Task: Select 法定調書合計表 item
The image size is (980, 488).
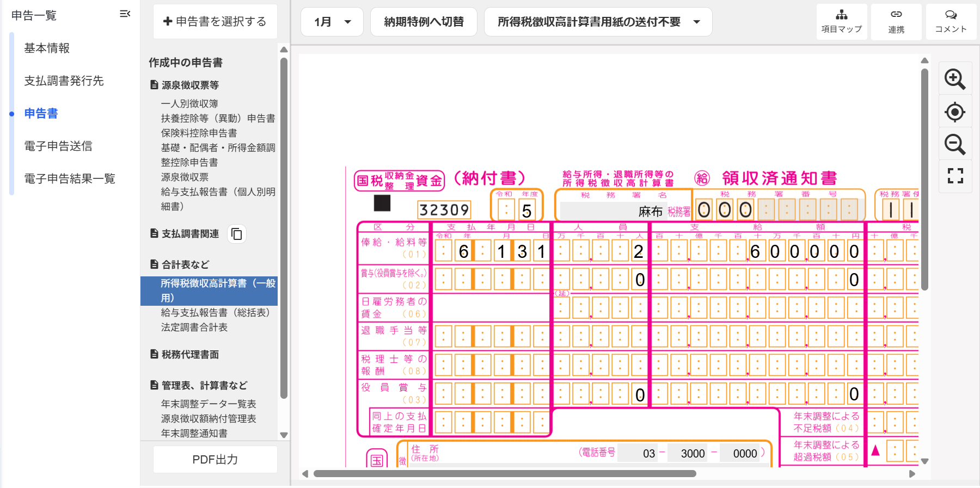Action: coord(194,328)
